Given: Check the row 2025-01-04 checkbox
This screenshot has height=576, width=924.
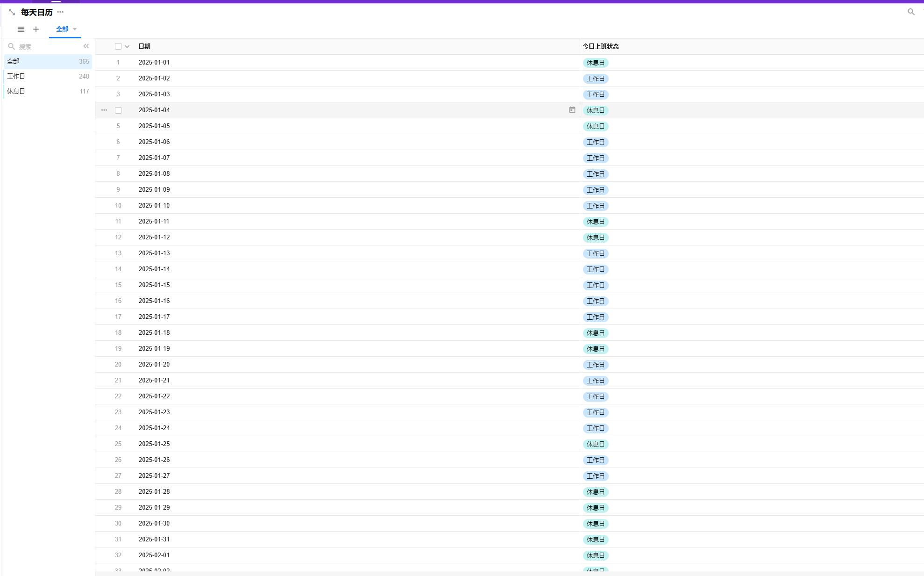Looking at the screenshot, I should coord(118,110).
